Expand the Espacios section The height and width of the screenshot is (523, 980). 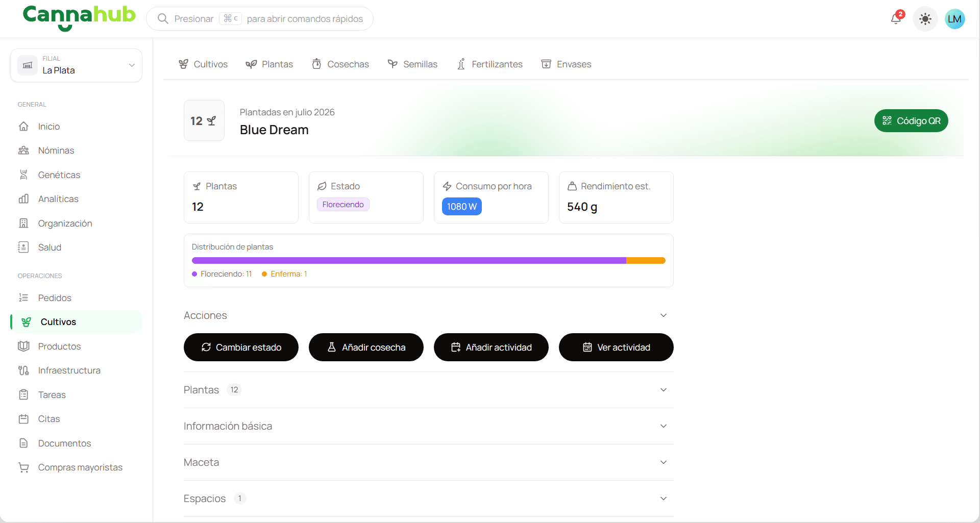(429, 499)
